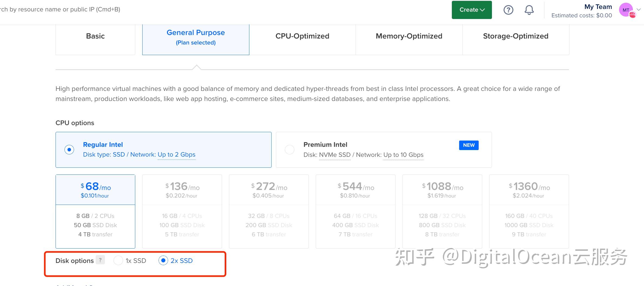Open the Create dropdown
The width and height of the screenshot is (644, 286).
pos(472,9)
